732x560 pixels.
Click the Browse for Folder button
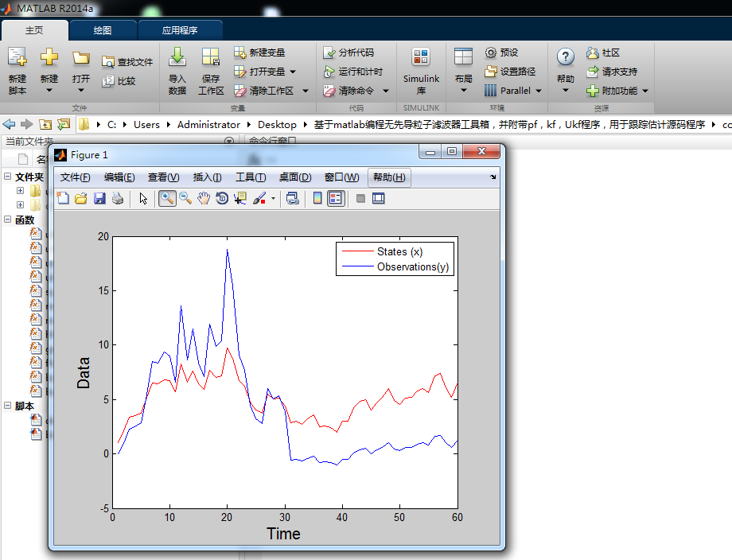point(64,124)
